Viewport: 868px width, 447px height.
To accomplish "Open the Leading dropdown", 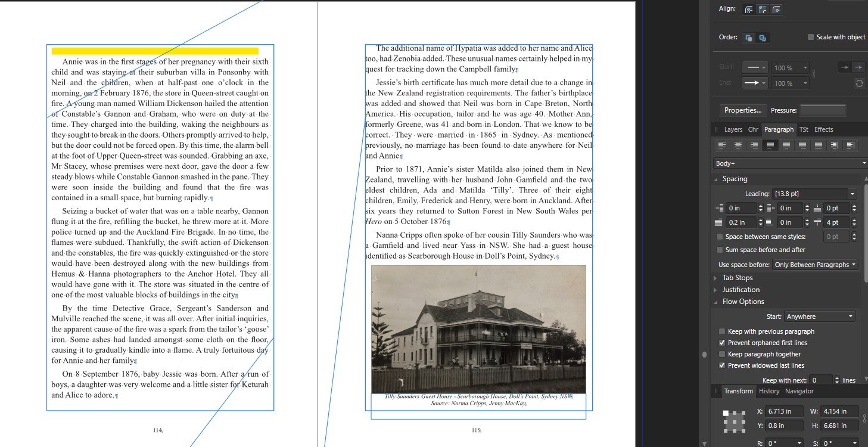I will 852,194.
